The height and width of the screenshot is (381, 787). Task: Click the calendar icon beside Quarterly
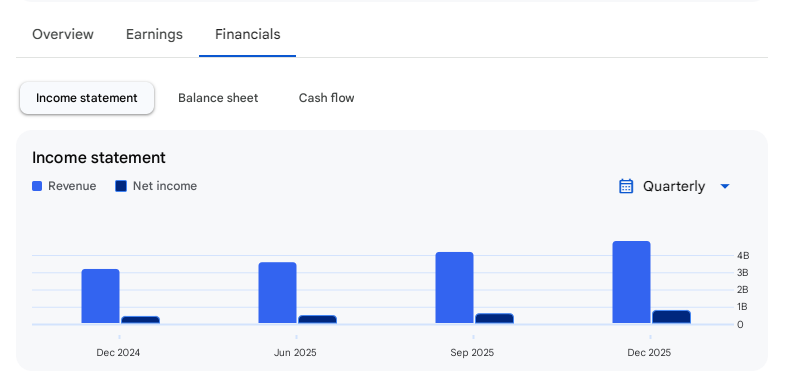tap(626, 186)
